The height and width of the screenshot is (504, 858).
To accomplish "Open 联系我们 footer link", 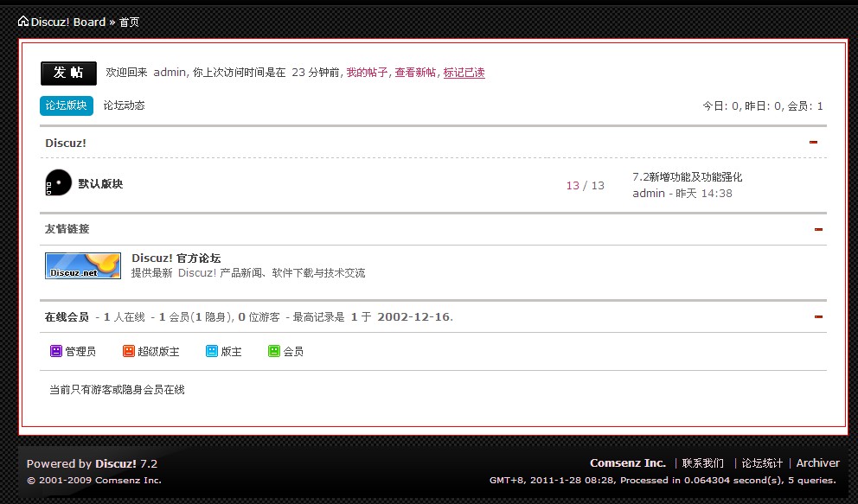I will [x=702, y=463].
